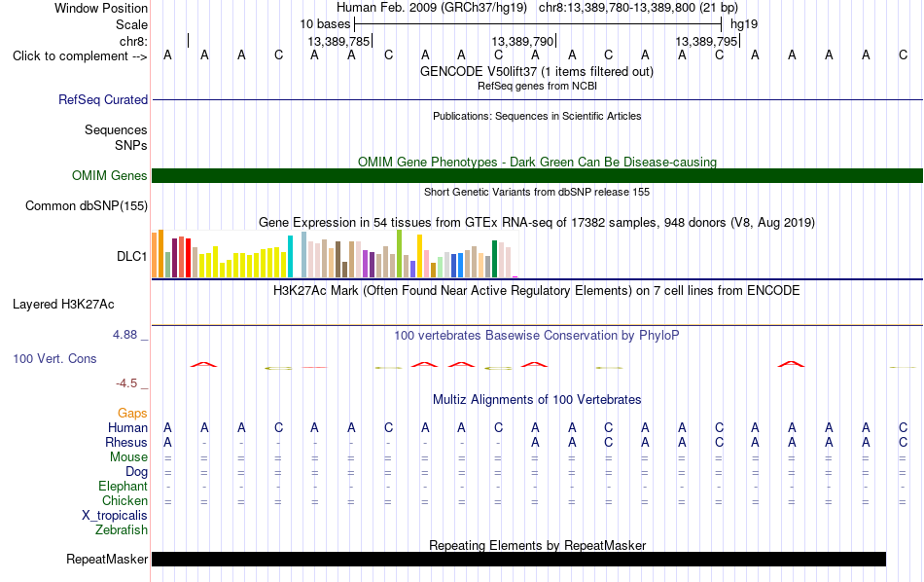Click the 'Click to complement -->' label

pyautogui.click(x=80, y=56)
